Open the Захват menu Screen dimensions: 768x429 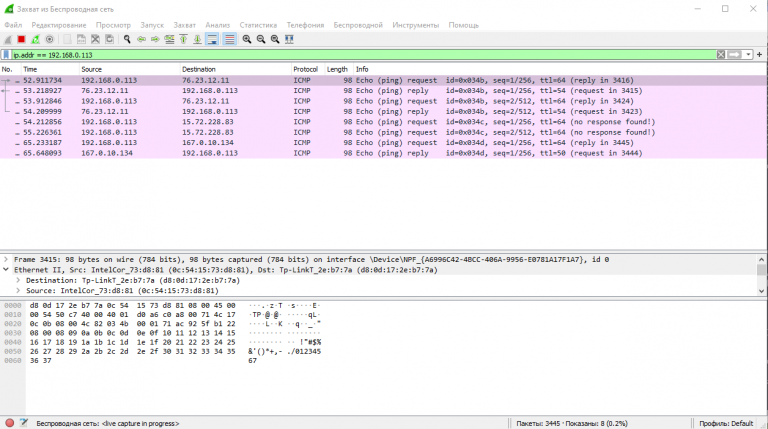click(x=185, y=25)
